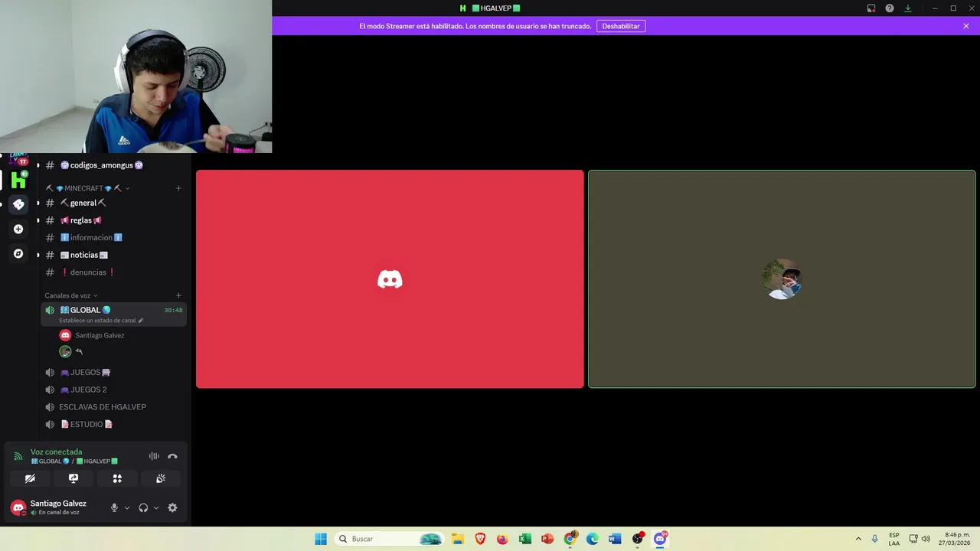The image size is (980, 551).
Task: Open PowerPoint from taskbar
Action: [x=547, y=539]
